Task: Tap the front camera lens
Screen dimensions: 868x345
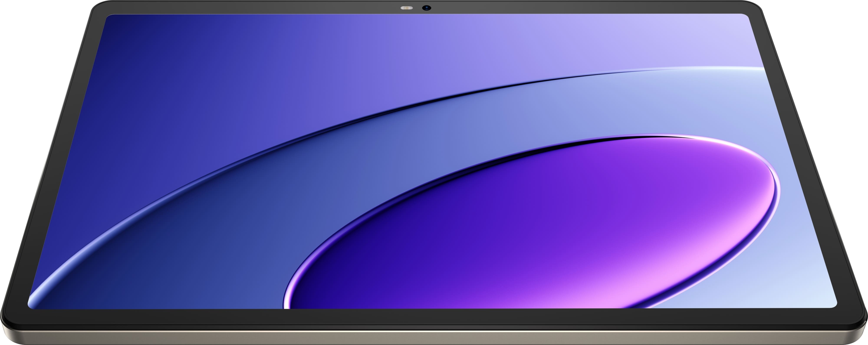Action: (x=427, y=7)
